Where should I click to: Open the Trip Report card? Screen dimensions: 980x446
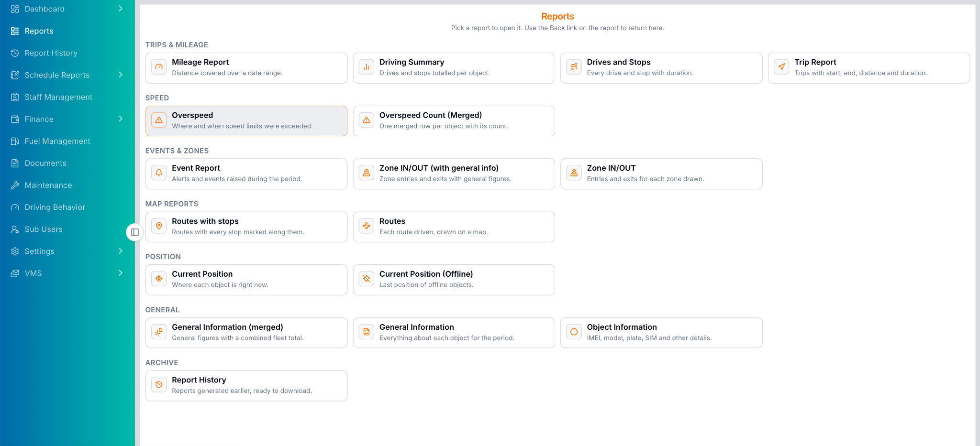pos(869,68)
